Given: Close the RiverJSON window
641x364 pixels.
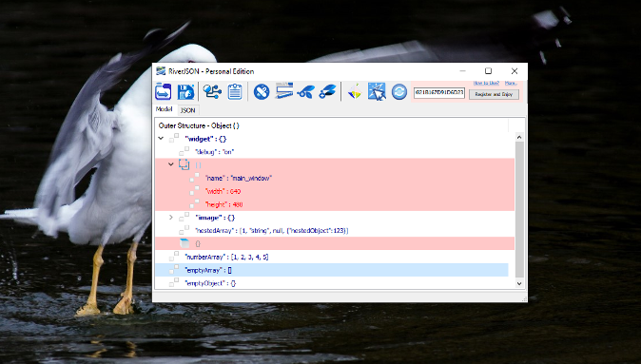Looking at the screenshot, I should (x=515, y=71).
